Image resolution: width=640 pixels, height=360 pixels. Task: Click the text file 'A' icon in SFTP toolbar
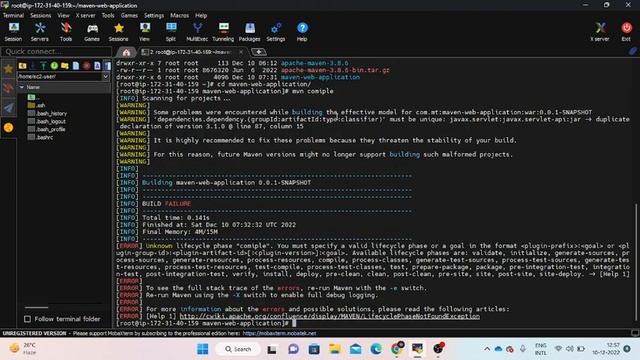[97, 65]
